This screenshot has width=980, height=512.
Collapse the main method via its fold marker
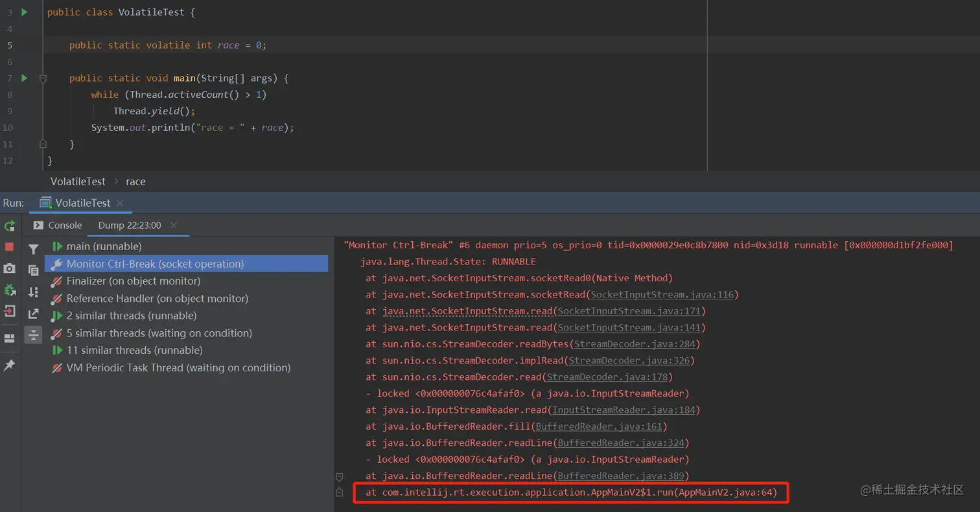[x=43, y=78]
